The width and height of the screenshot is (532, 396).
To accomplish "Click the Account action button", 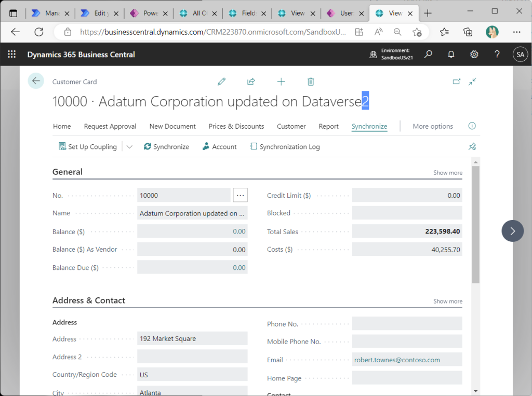I will pos(220,146).
